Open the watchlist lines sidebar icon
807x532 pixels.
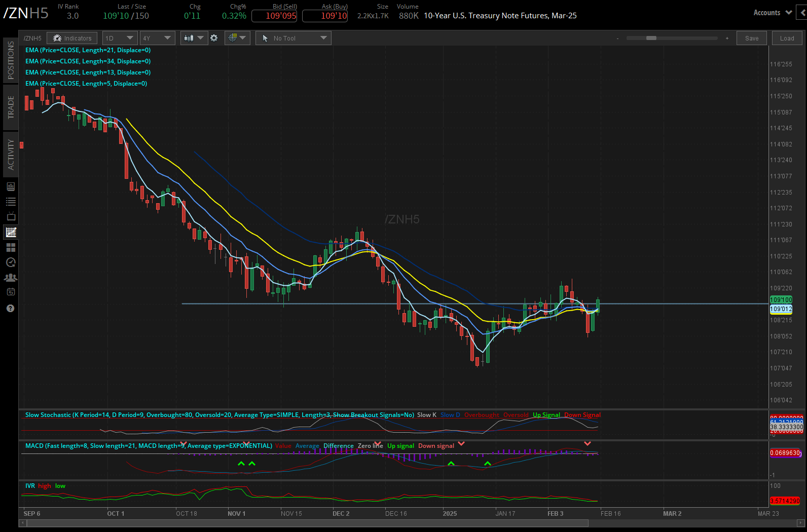click(11, 202)
